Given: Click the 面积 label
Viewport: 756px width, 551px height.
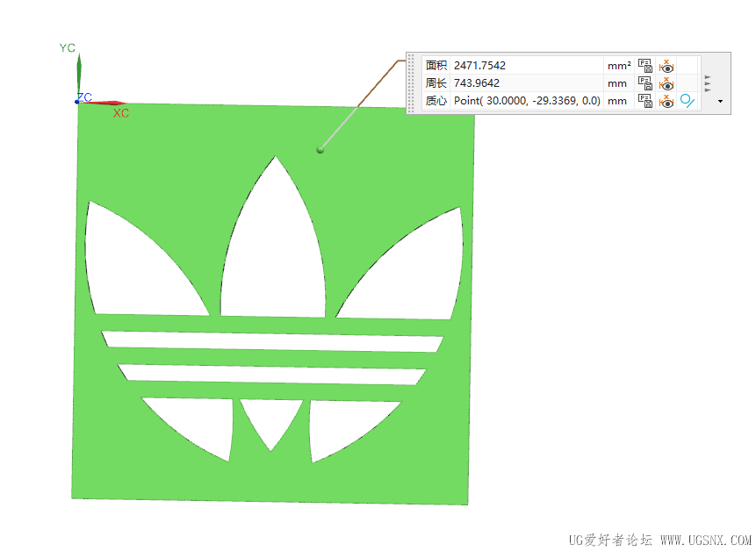Looking at the screenshot, I should point(436,65).
